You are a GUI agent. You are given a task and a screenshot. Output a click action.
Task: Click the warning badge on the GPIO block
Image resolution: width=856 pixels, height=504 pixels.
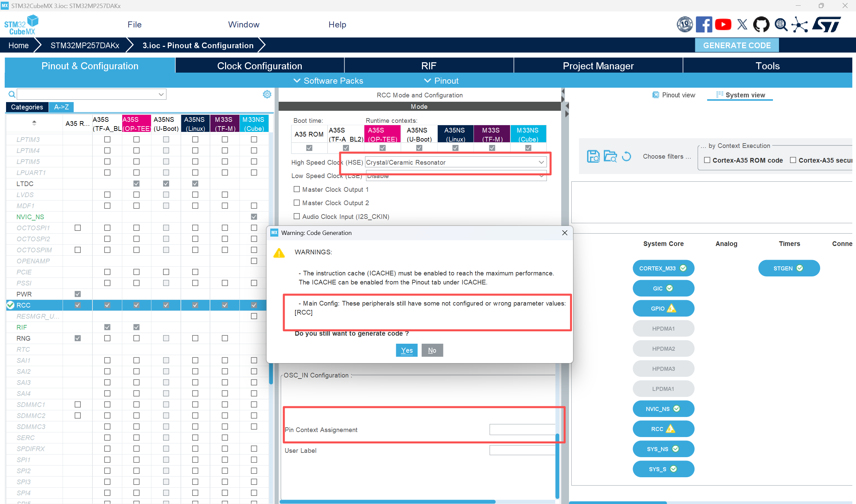coord(671,308)
